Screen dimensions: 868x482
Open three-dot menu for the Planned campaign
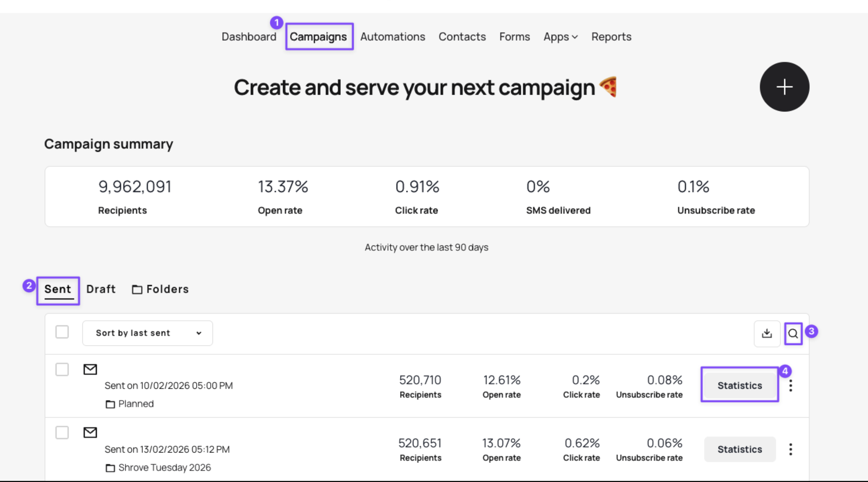point(790,385)
